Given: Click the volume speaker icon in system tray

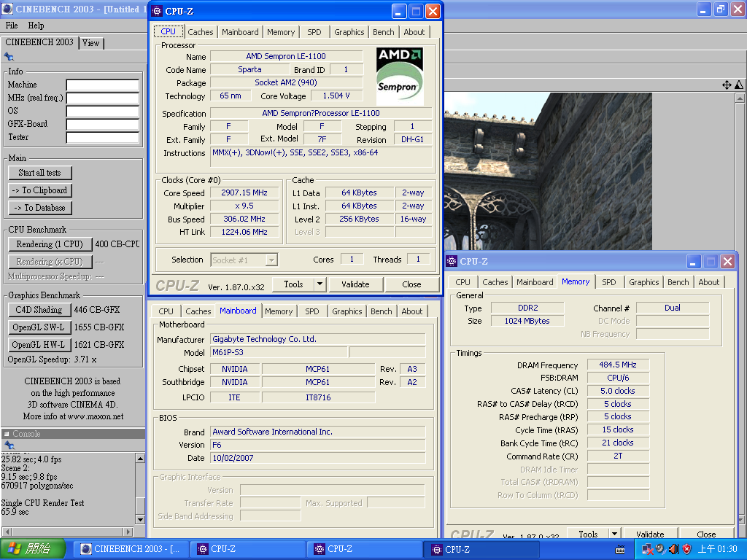Looking at the screenshot, I should [x=673, y=549].
